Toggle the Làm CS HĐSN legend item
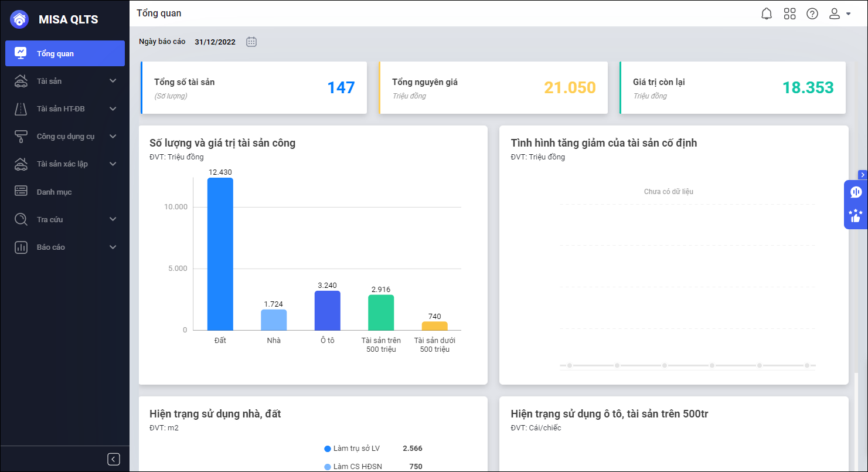The width and height of the screenshot is (868, 472). [352, 467]
